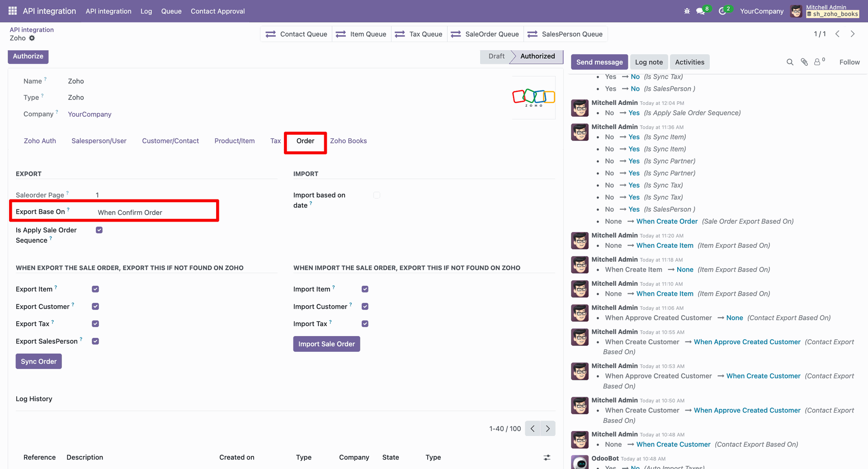Click the 1-40 / 100 pager counter
The image size is (868, 469).
coord(505,428)
